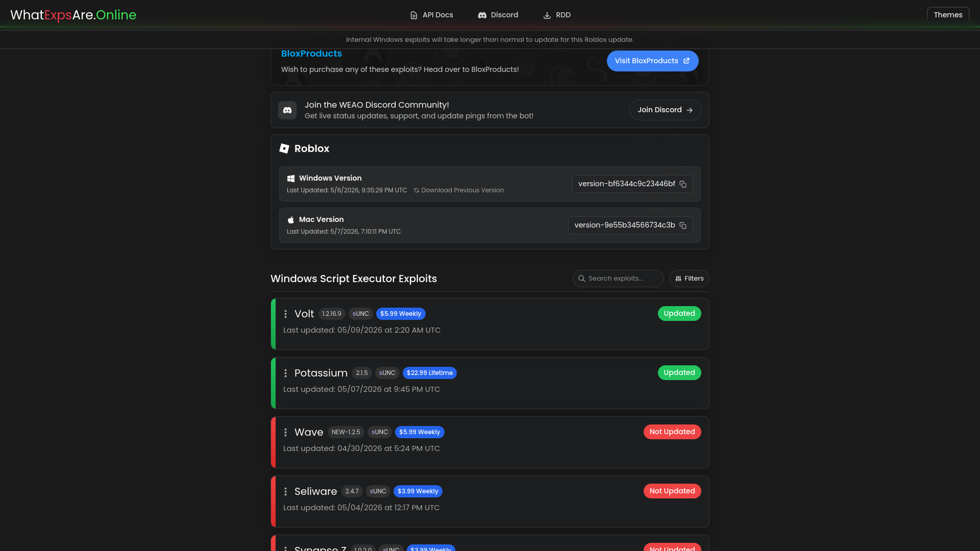The height and width of the screenshot is (551, 980).
Task: Open Volt options three-dot menu
Action: click(285, 314)
